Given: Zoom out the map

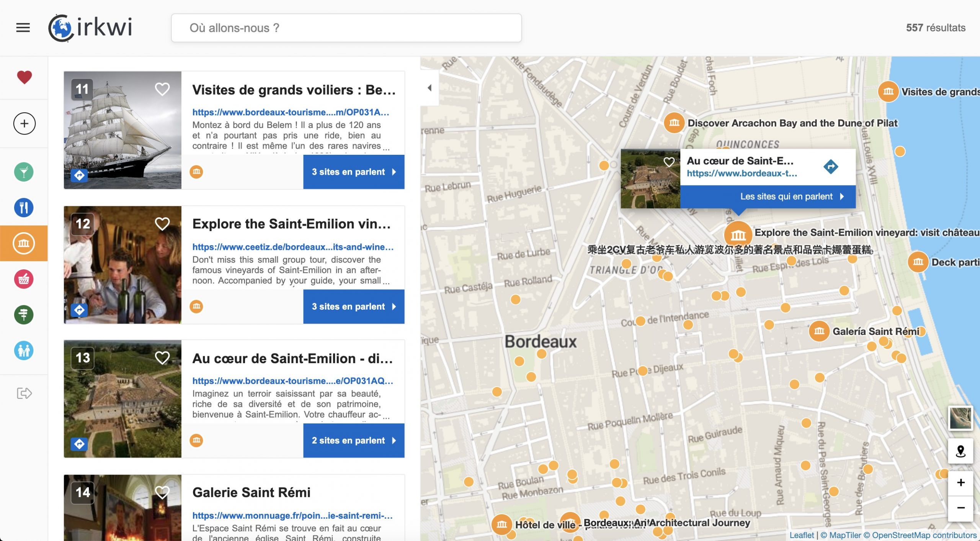Looking at the screenshot, I should coord(960,508).
